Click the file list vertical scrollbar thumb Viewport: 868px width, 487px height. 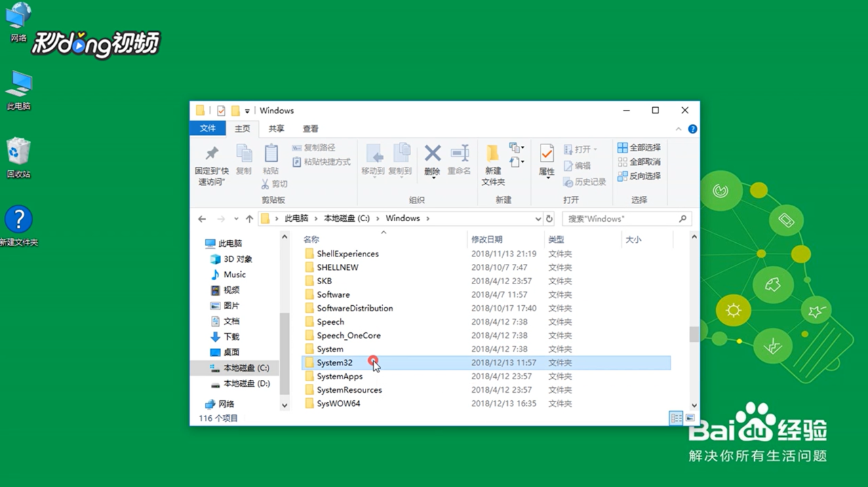694,334
